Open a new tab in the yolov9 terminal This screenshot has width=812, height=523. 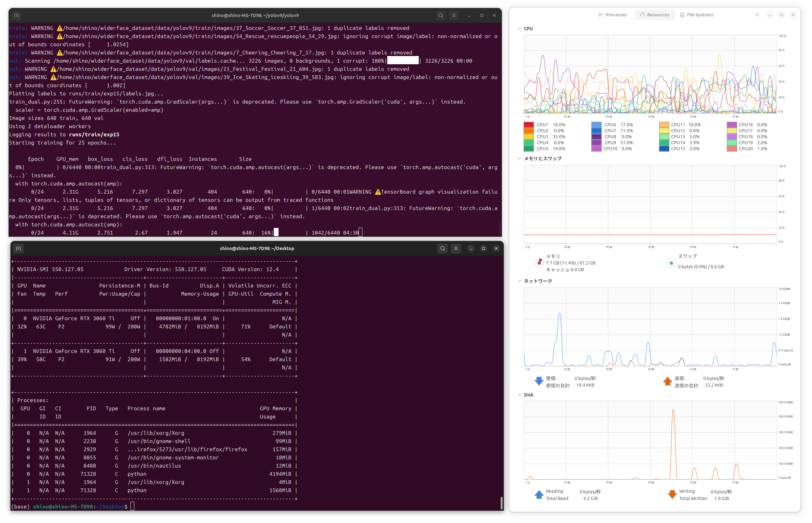coord(16,15)
